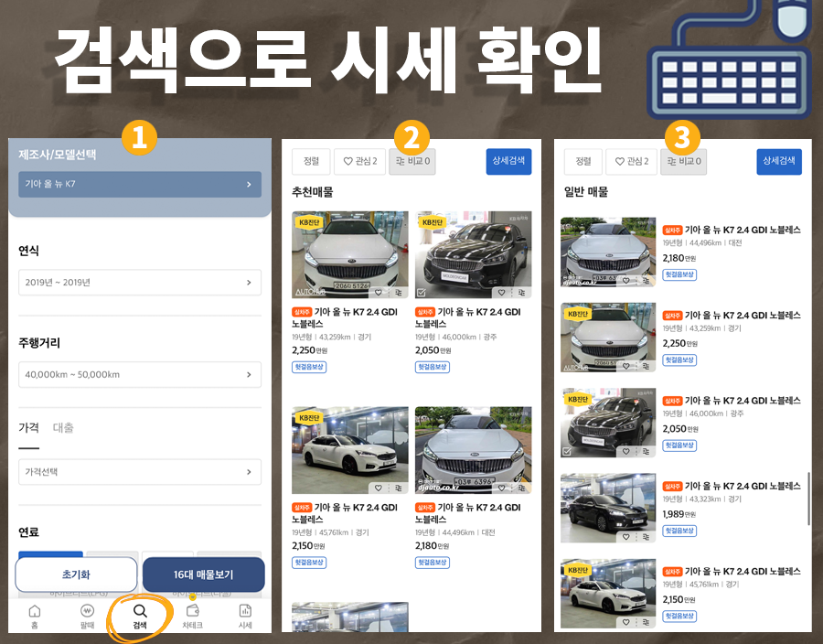Add 46,000km 광주 recommended car to compare
The height and width of the screenshot is (644, 823).
[x=522, y=293]
